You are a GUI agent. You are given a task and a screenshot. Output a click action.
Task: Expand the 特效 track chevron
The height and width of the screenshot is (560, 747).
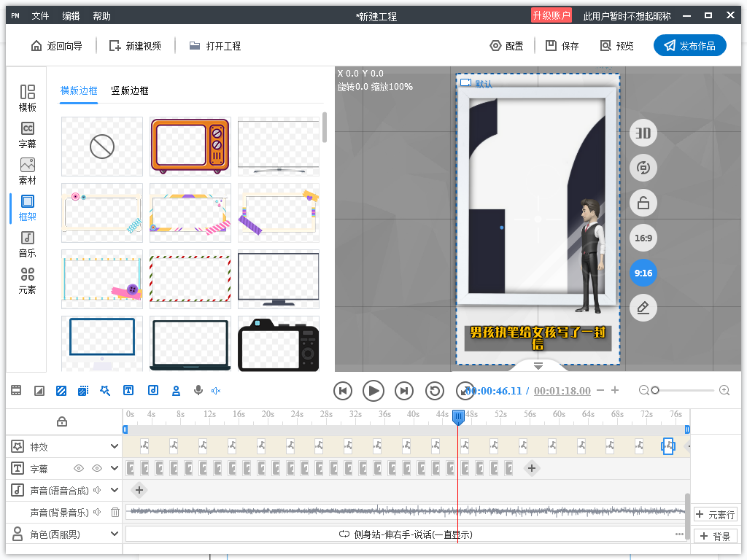[x=115, y=446]
